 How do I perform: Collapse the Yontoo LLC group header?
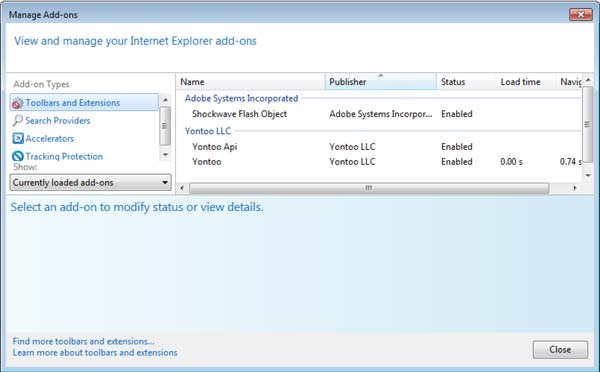(x=208, y=131)
